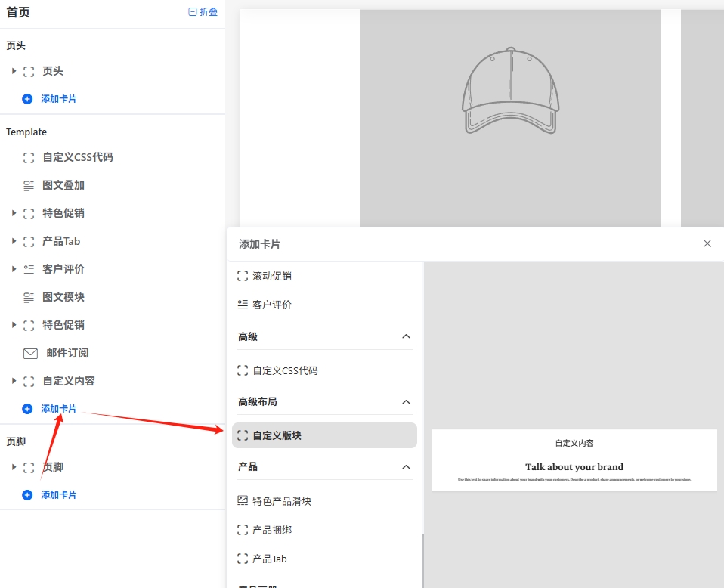The height and width of the screenshot is (588, 724).
Task: Click the 自定义内容 preview thumbnail
Action: 574,460
